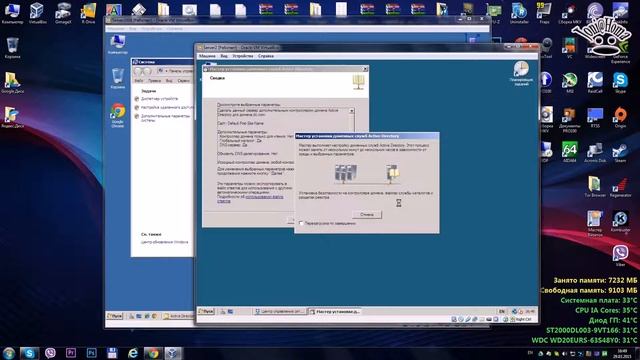Click the back arrow in the Система window
The image size is (640, 360).
(x=138, y=71)
